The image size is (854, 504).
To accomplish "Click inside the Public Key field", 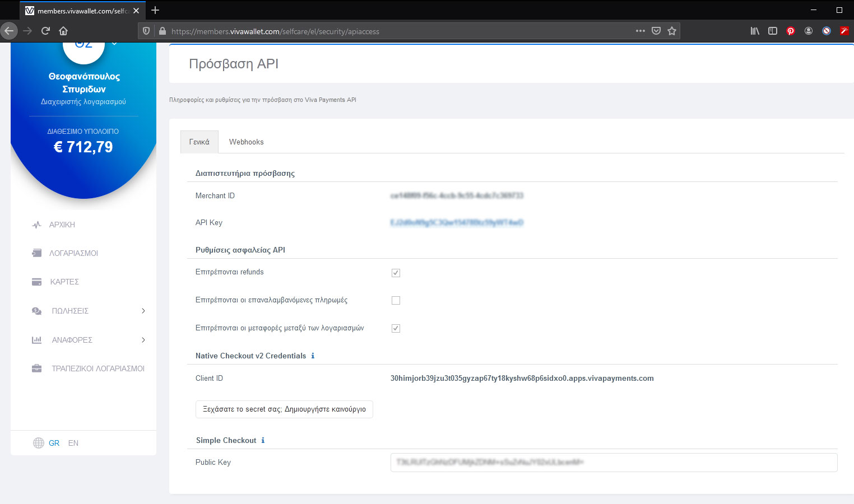I will pyautogui.click(x=613, y=462).
